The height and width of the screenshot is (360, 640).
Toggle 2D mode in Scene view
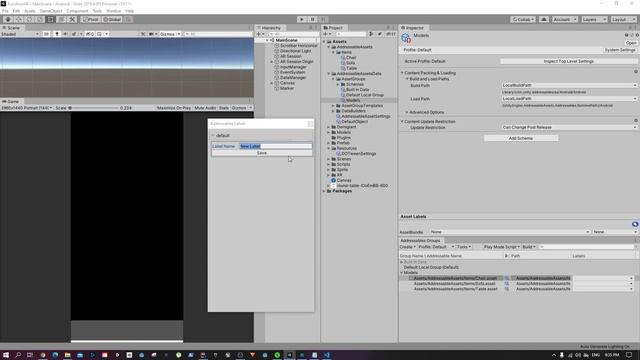47,34
